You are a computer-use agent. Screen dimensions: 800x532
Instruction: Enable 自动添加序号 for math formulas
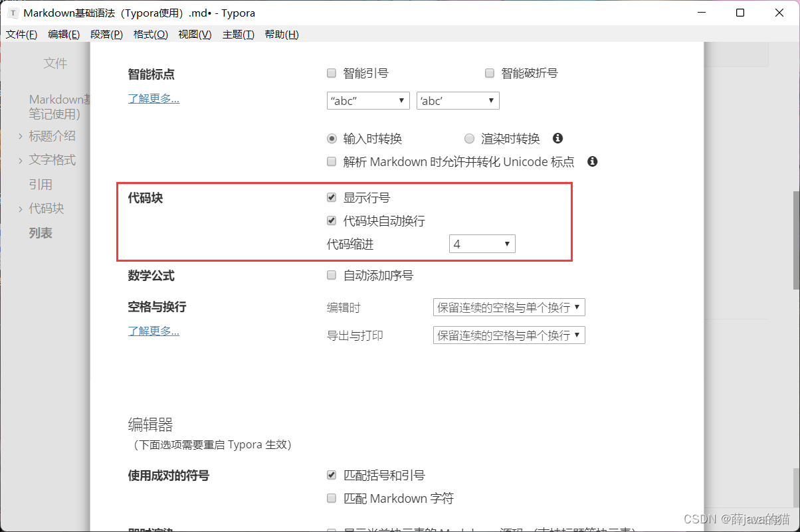tap(332, 275)
